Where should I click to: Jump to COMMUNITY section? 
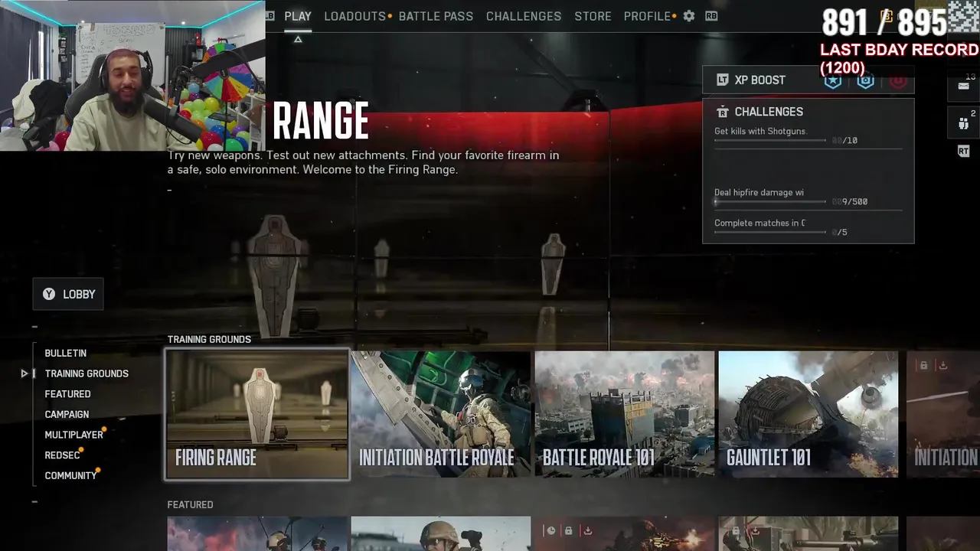(x=70, y=475)
